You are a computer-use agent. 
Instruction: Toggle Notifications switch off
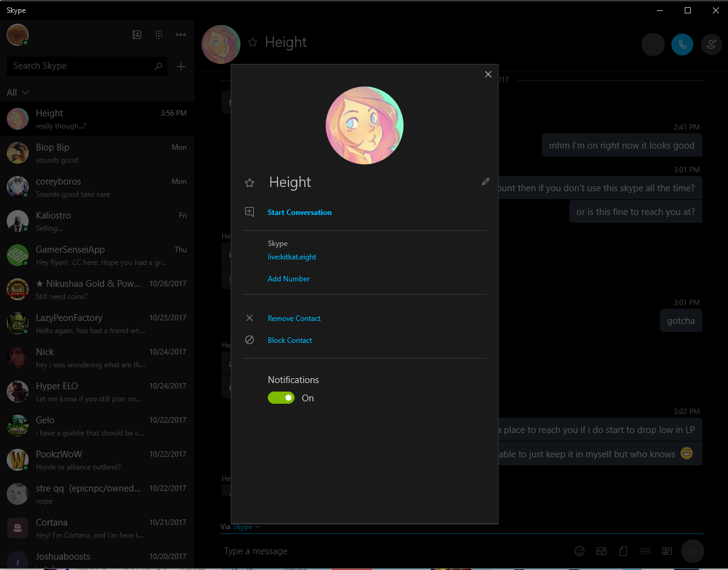click(281, 398)
